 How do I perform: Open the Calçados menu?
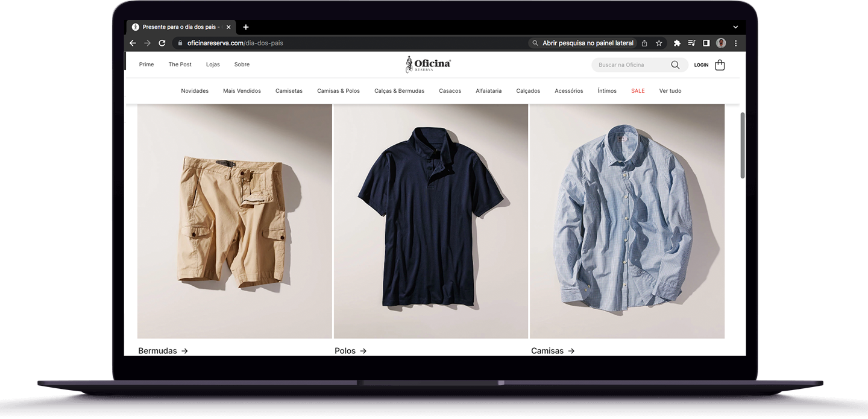(x=528, y=91)
